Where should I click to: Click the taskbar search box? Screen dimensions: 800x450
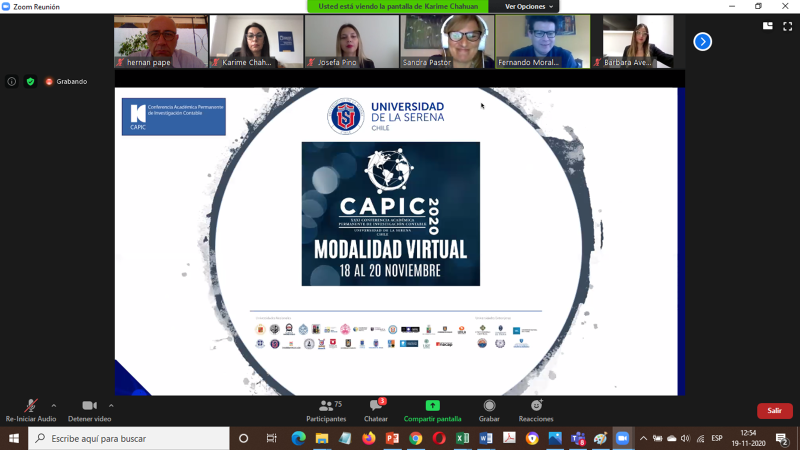click(x=129, y=438)
